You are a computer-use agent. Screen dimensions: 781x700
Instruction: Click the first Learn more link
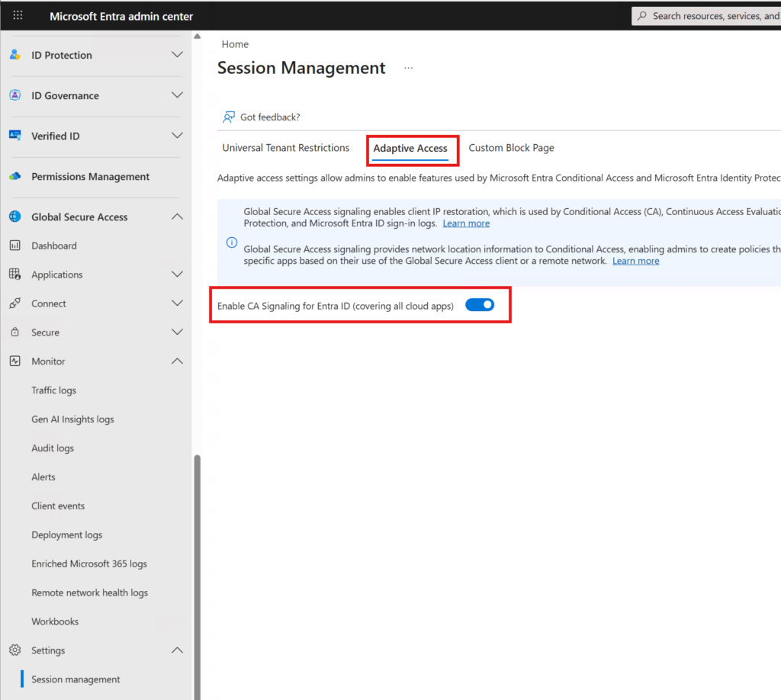pyautogui.click(x=466, y=223)
